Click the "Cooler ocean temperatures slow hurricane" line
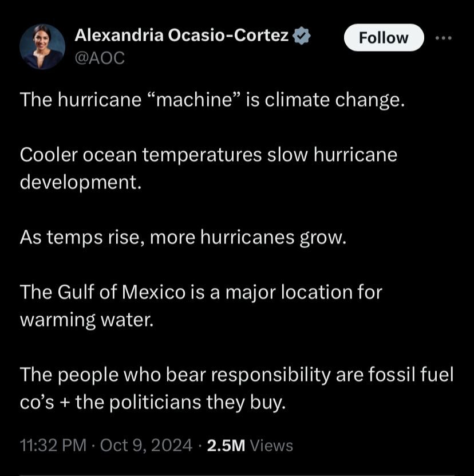This screenshot has width=474, height=476. click(x=208, y=155)
